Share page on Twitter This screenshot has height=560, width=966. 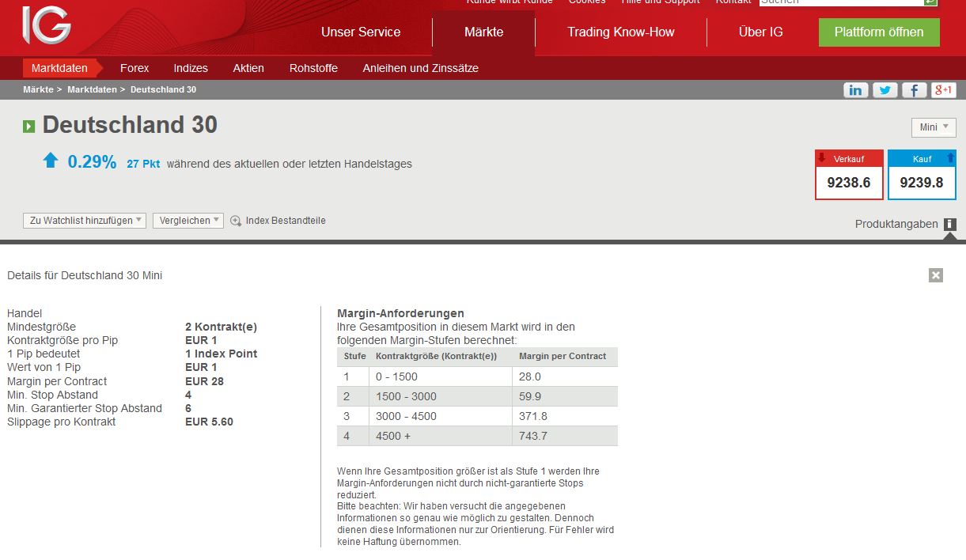click(x=885, y=90)
